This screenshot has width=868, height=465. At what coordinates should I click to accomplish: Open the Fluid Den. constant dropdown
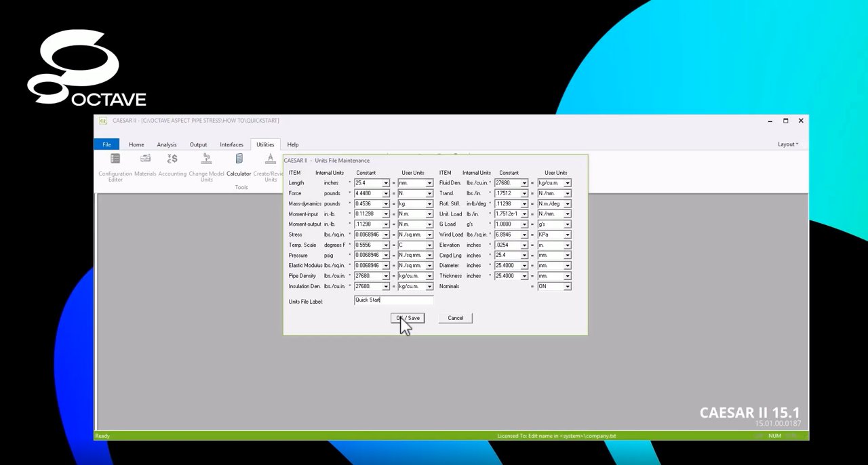524,183
